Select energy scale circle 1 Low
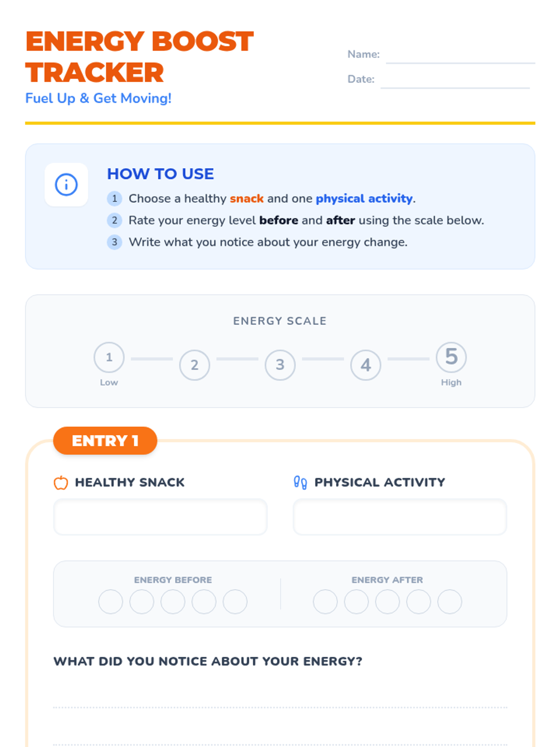 (x=109, y=357)
